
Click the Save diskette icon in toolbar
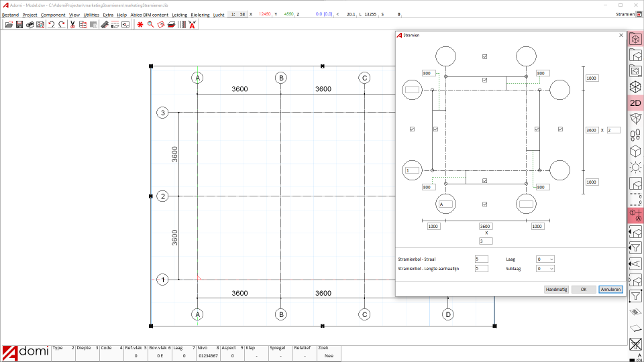(x=19, y=25)
